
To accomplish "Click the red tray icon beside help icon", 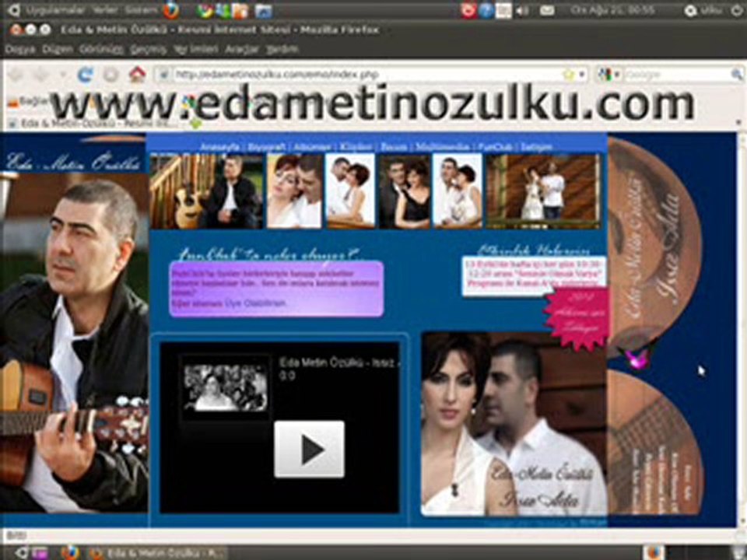I will [x=468, y=10].
